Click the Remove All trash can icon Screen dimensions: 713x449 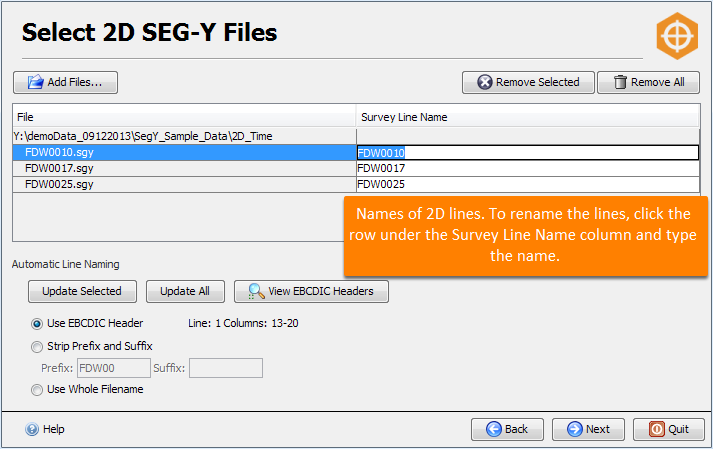click(620, 82)
